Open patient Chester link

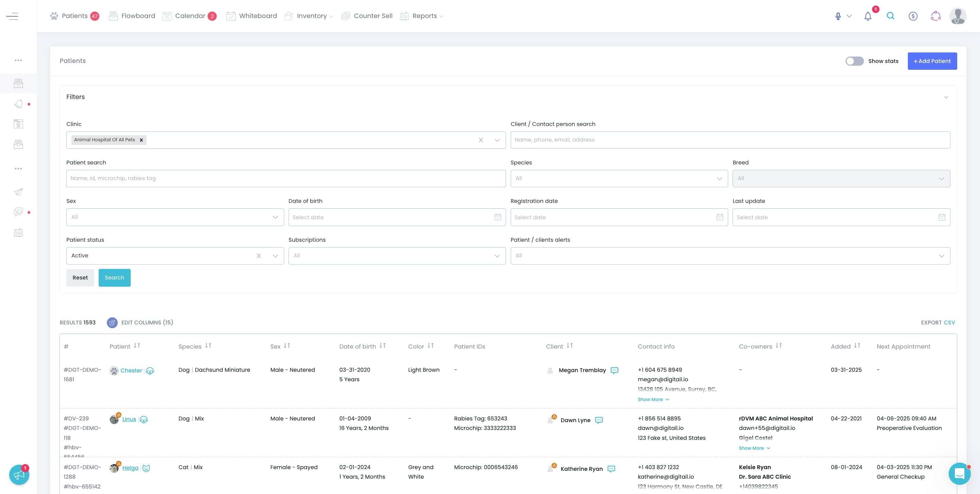click(131, 371)
